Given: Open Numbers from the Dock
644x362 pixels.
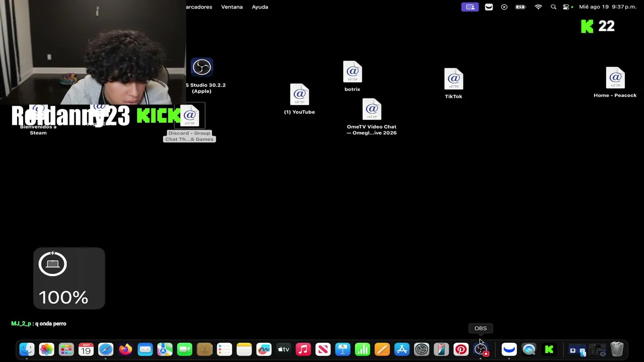Looking at the screenshot, I should point(362,349).
